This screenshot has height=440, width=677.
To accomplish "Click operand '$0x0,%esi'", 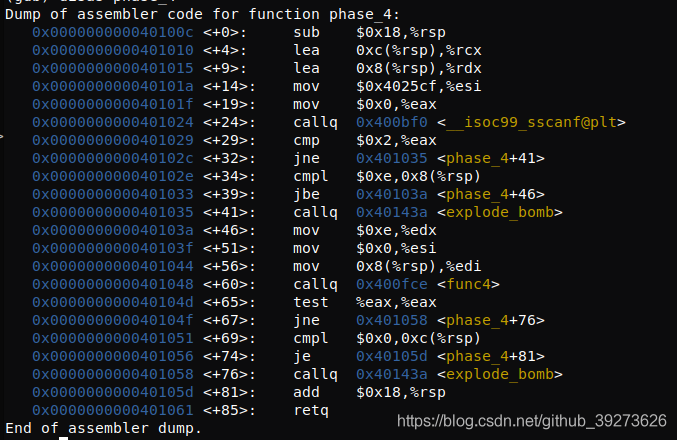I will pyautogui.click(x=396, y=248).
